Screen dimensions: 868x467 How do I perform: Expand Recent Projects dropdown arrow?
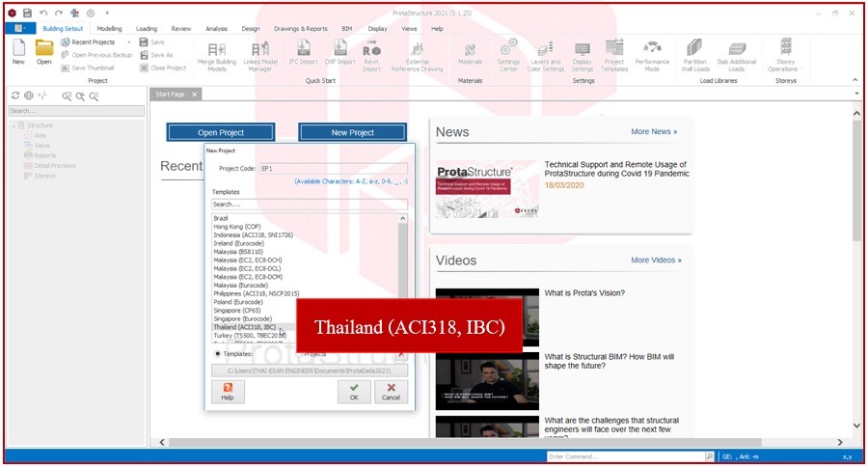(129, 42)
